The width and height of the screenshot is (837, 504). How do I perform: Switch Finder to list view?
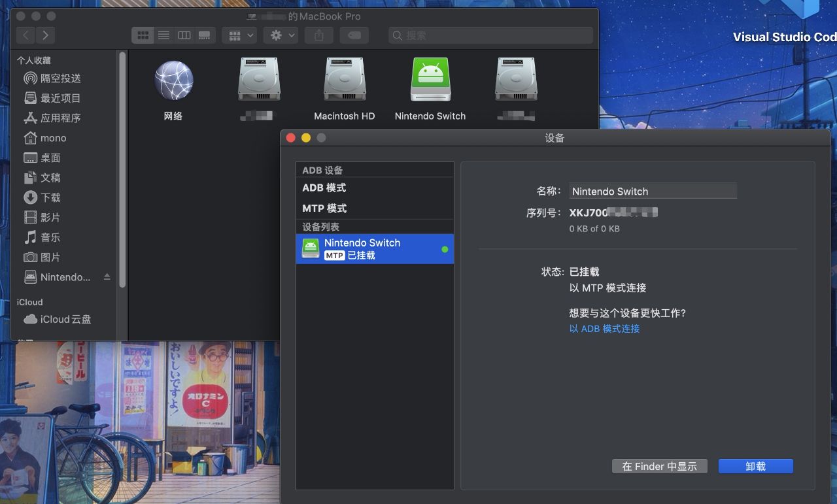[x=163, y=35]
